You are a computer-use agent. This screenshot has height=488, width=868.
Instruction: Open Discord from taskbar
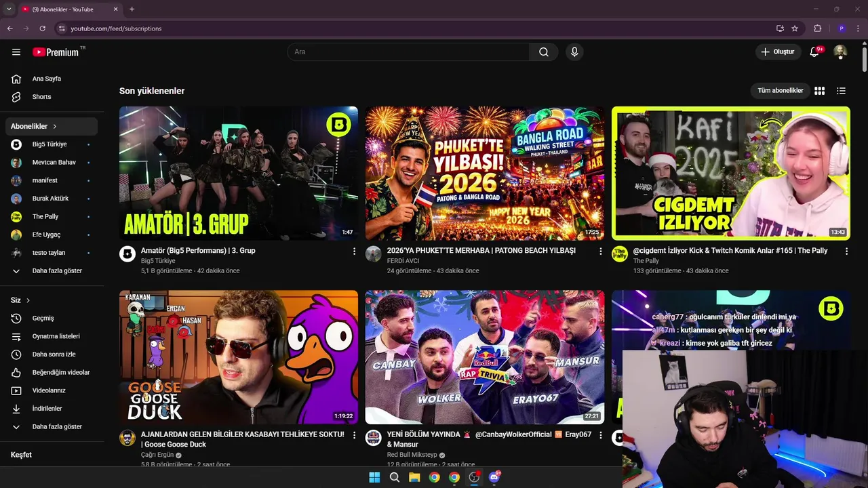[494, 477]
